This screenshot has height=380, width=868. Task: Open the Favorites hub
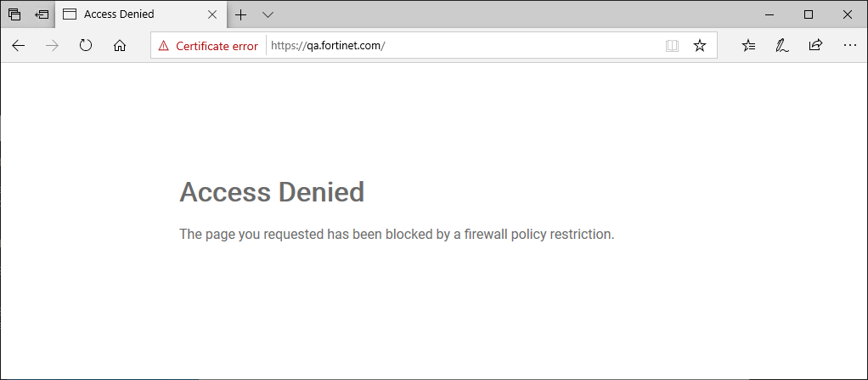[x=748, y=46]
